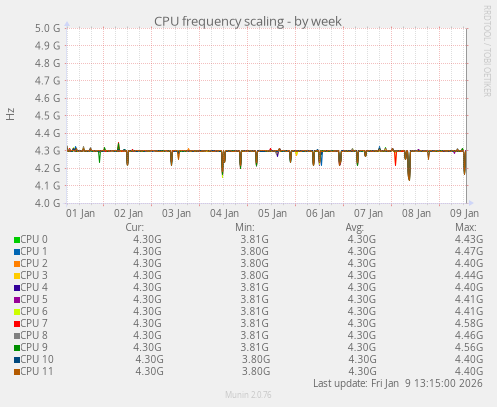Click the '07 Jan' x-axis label

tap(368, 213)
